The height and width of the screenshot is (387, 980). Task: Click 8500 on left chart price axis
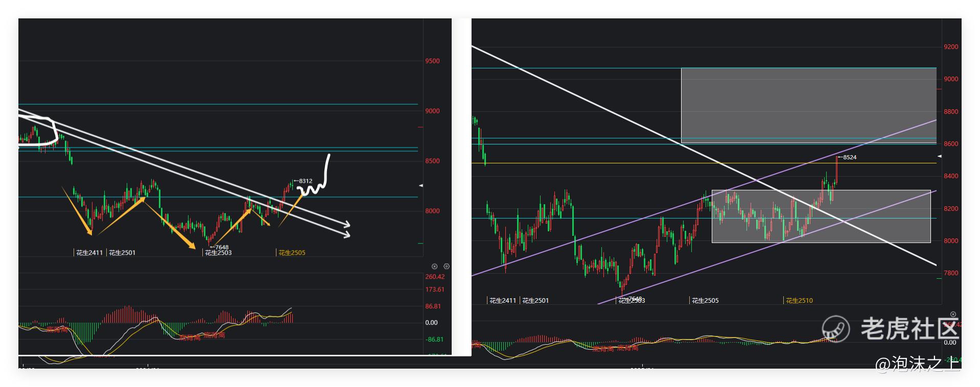[432, 161]
